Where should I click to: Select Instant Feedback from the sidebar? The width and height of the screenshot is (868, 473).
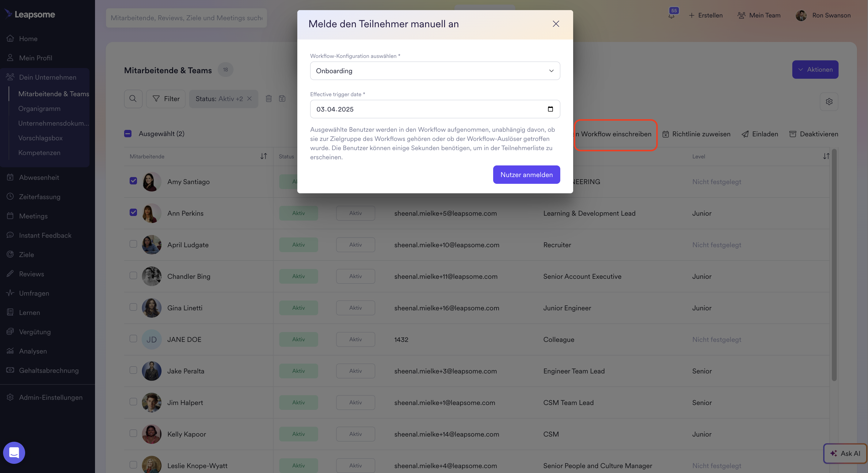click(x=45, y=235)
